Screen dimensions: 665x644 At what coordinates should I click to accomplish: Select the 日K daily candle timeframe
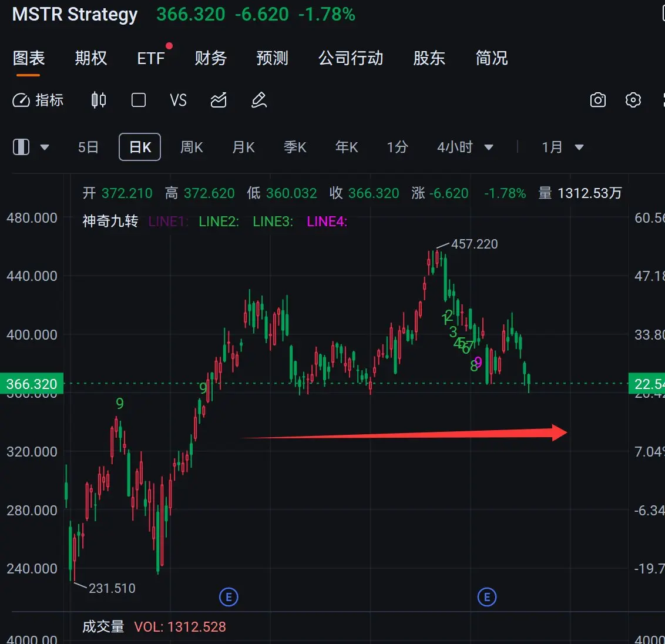pos(140,147)
